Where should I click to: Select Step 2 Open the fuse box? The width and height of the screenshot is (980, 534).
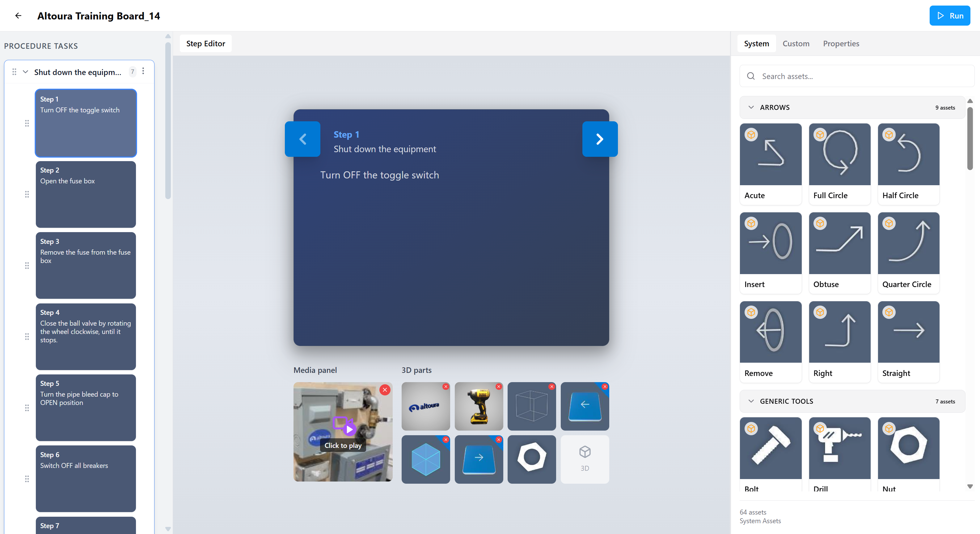click(86, 194)
